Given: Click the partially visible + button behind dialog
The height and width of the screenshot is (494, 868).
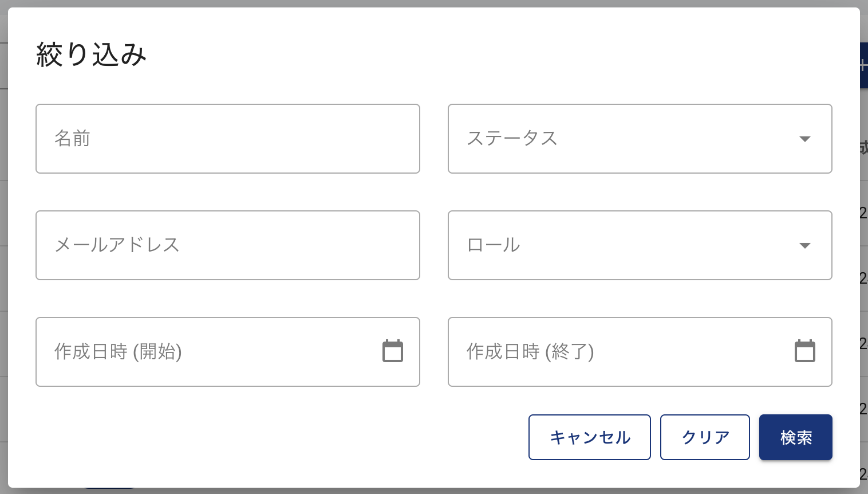Looking at the screenshot, I should pyautogui.click(x=863, y=65).
